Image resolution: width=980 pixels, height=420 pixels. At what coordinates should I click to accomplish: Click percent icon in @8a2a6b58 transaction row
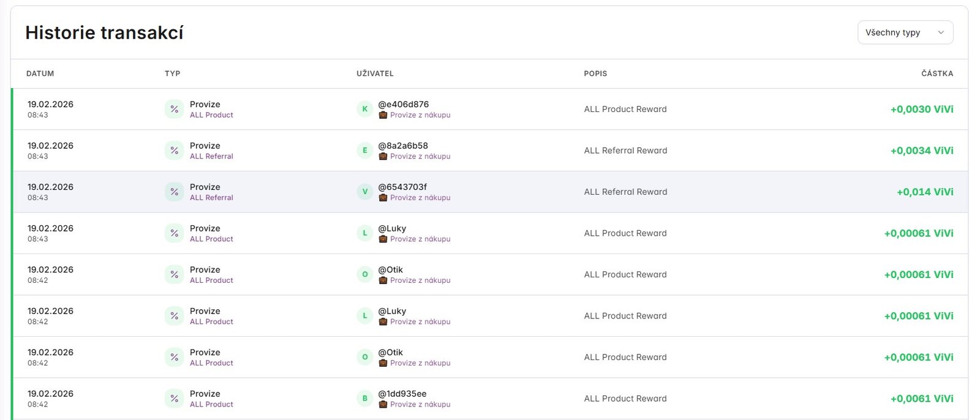pyautogui.click(x=175, y=151)
